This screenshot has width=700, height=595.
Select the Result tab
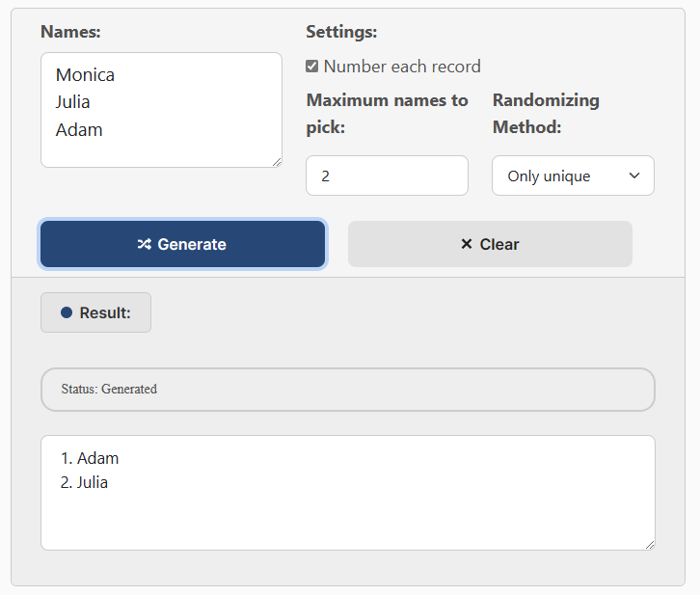coord(96,312)
